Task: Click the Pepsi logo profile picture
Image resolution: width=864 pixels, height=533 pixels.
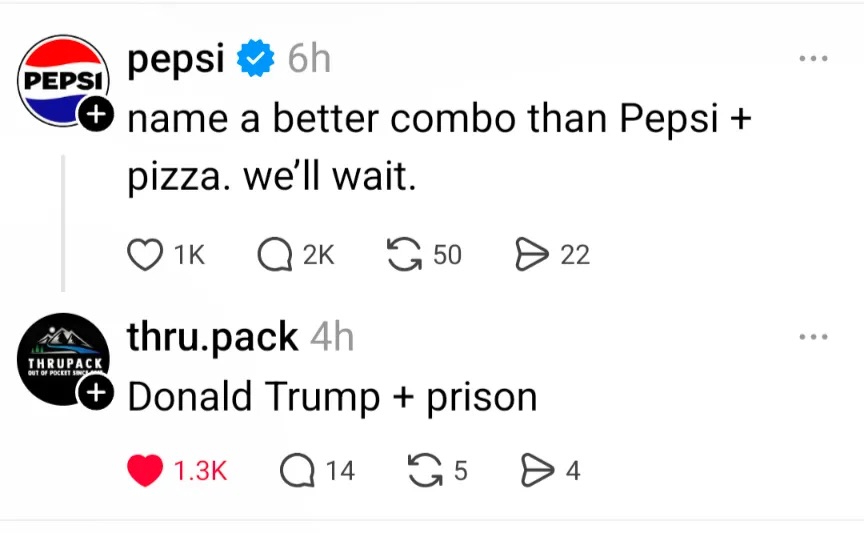Action: point(64,80)
